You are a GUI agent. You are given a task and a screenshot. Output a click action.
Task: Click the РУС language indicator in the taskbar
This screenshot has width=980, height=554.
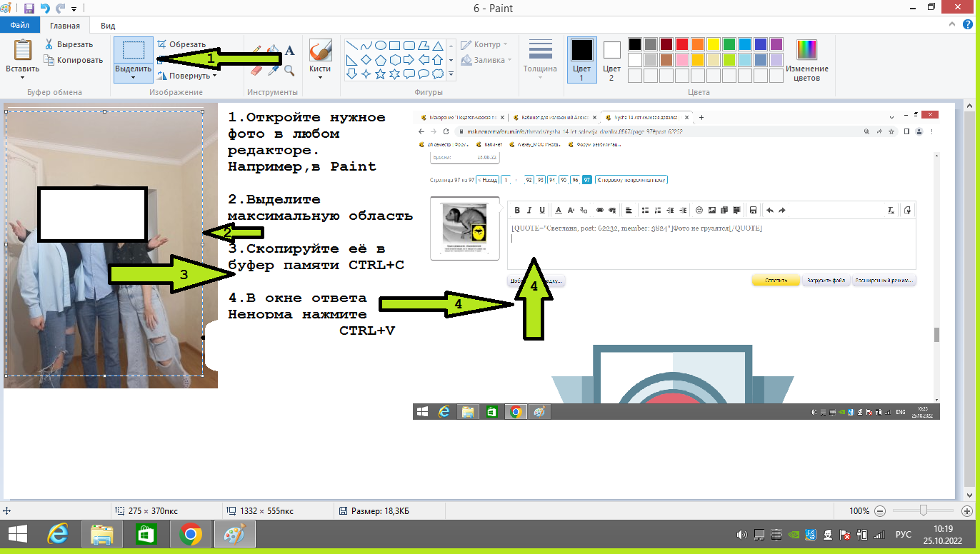pos(903,534)
